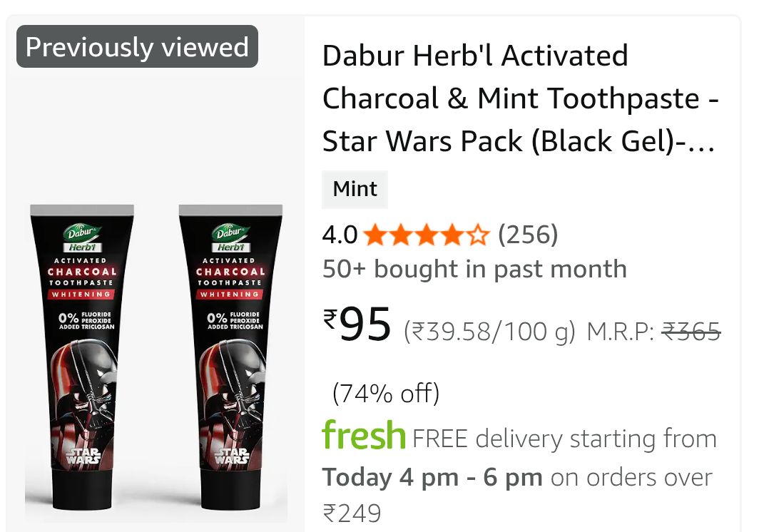Image resolution: width=759 pixels, height=532 pixels.
Task: Open the Dabur Herb'l toothpaste product title
Action: tap(520, 98)
